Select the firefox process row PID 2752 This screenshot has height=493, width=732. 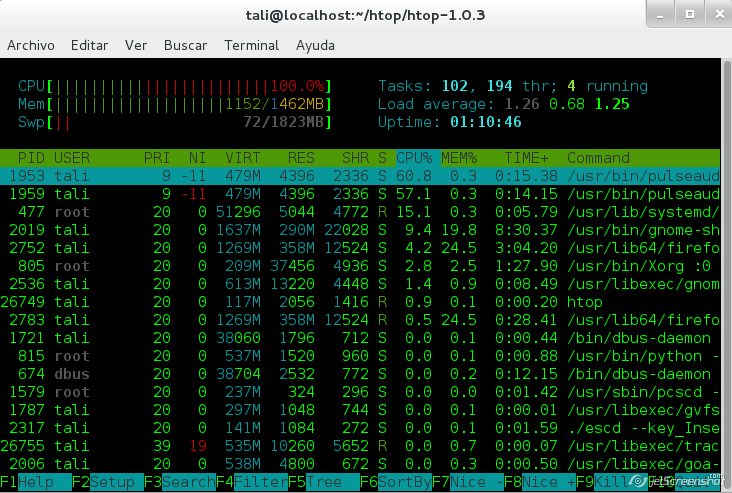click(x=360, y=248)
